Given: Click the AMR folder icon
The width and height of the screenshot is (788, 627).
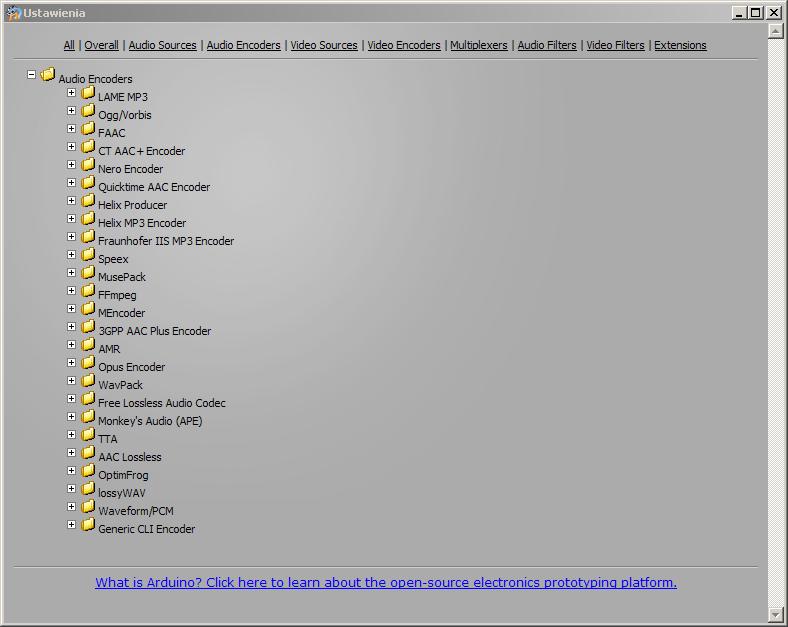Looking at the screenshot, I should pyautogui.click(x=88, y=345).
